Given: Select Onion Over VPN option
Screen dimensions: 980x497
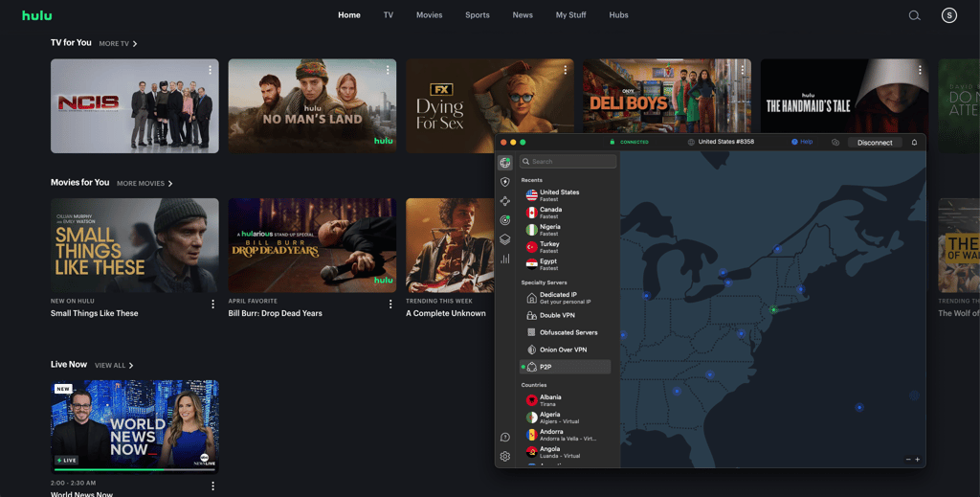Looking at the screenshot, I should coord(565,350).
